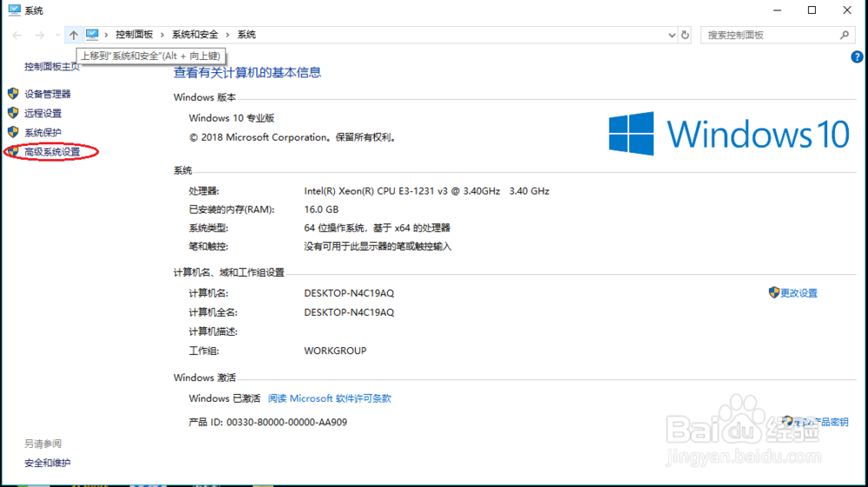Expand chevron after 控制面板 breadcrumb
The image size is (868, 487).
tap(162, 35)
